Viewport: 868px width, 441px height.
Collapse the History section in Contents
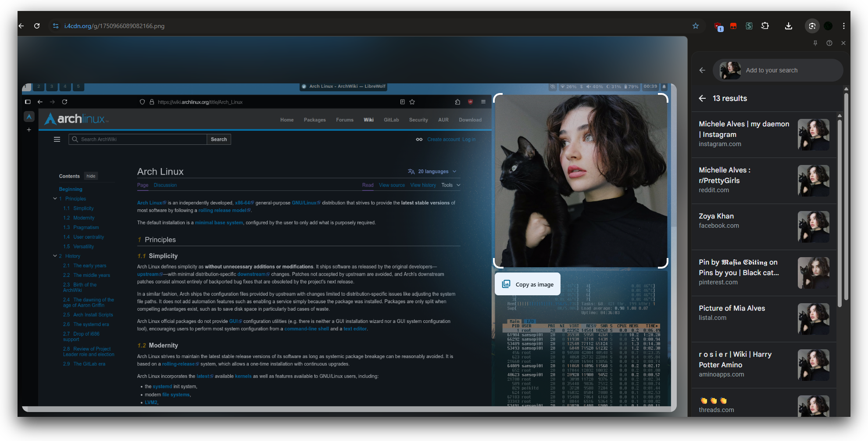pos(55,256)
